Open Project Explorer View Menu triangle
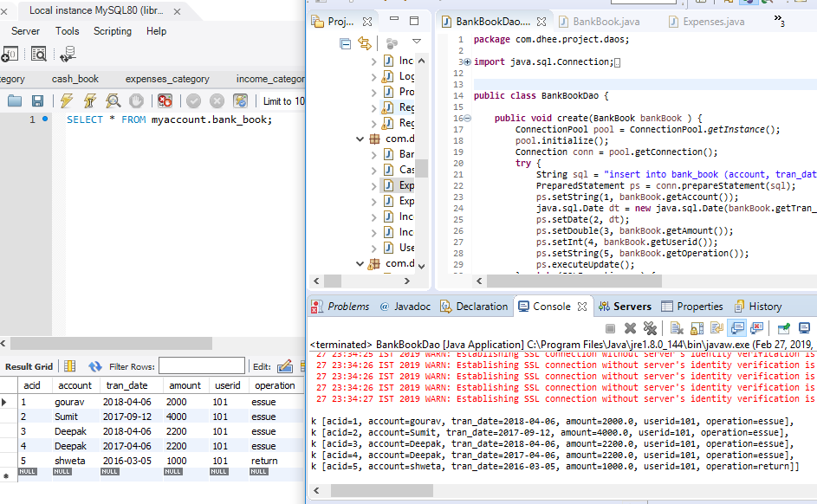Image resolution: width=817 pixels, height=504 pixels. click(x=417, y=41)
